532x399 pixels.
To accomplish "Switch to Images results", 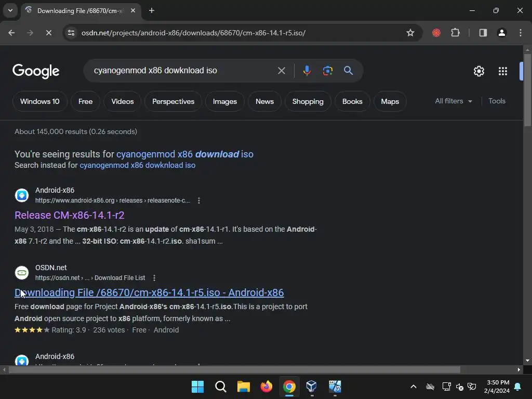I will pos(225,101).
